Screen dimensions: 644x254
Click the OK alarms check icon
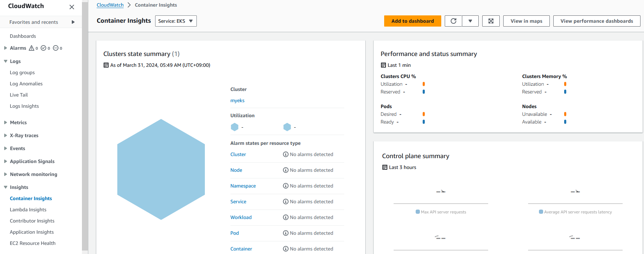[x=43, y=48]
